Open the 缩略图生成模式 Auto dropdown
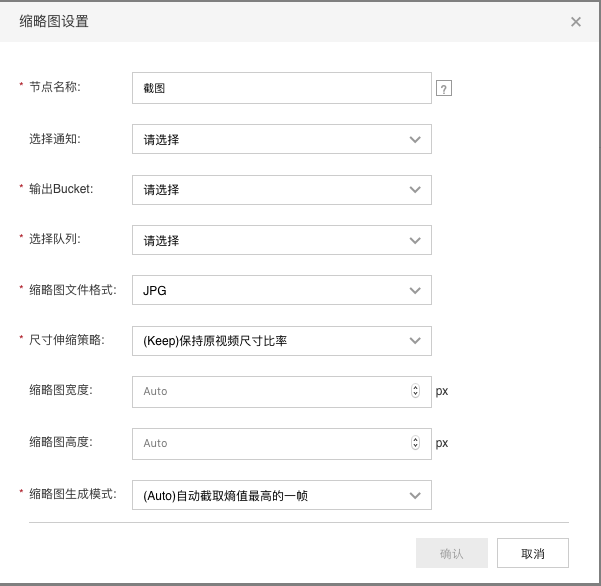 (x=282, y=495)
